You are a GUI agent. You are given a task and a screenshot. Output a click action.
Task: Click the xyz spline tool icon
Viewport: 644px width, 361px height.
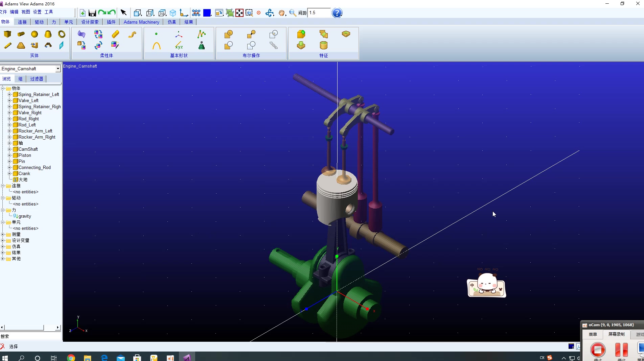click(179, 46)
